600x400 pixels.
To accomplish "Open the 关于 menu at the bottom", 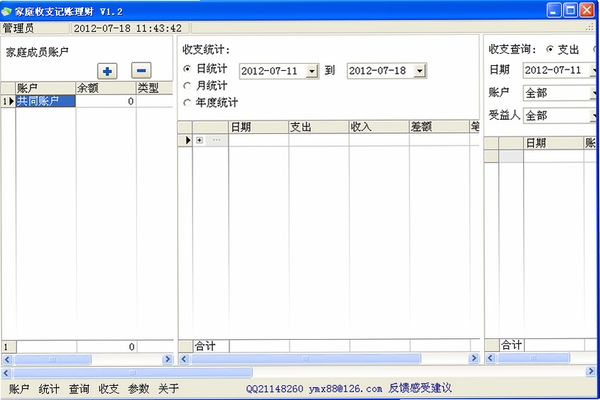I will (x=168, y=389).
